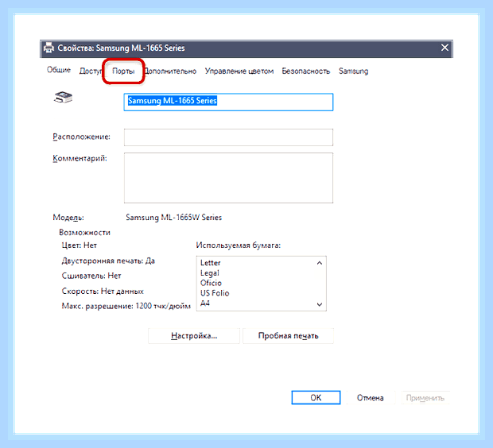The image size is (493, 448).
Task: Click the printer image beside name field
Action: 63,98
